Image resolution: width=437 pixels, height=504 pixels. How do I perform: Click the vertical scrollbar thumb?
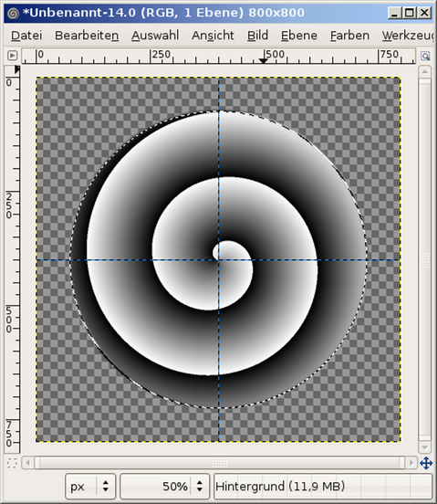tap(425, 259)
